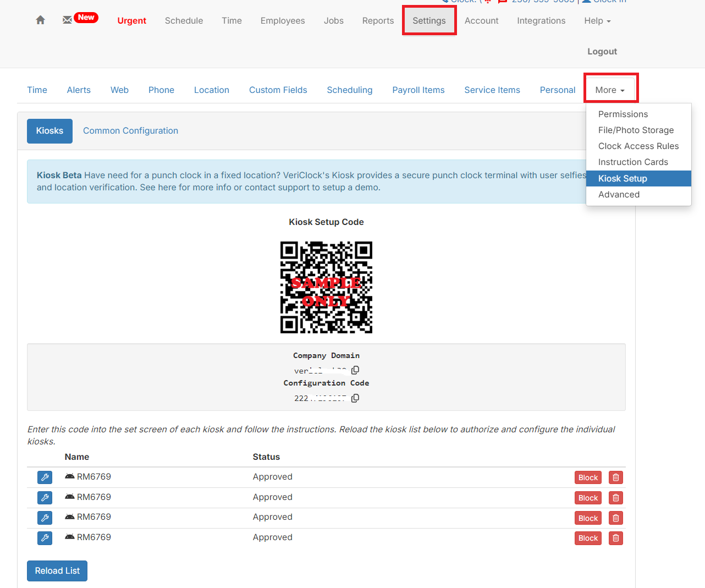Choose Permissions from the More menu
The height and width of the screenshot is (588, 705).
click(x=638, y=114)
